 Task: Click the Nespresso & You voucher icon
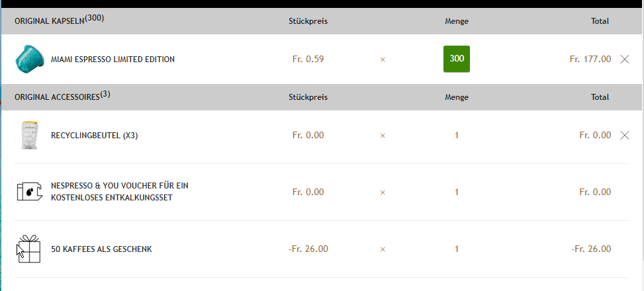coord(28,192)
